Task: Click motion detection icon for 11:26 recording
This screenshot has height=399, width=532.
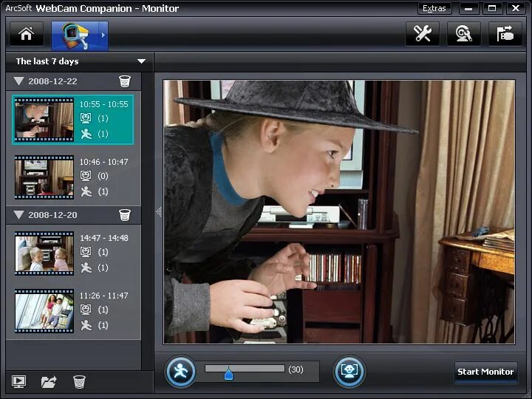Action: [x=86, y=325]
